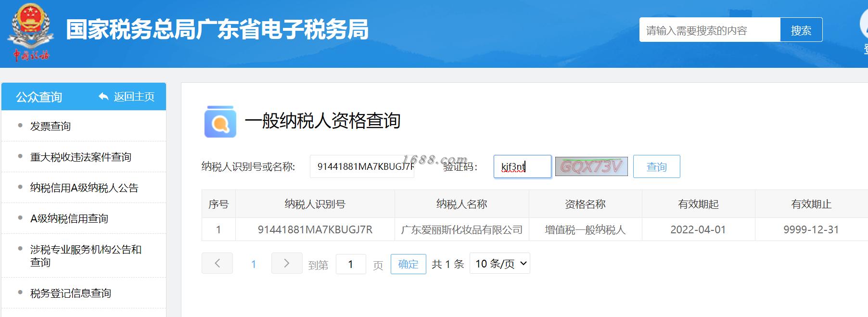Click the 返回主页 link
The width and height of the screenshot is (868, 317).
[x=134, y=97]
